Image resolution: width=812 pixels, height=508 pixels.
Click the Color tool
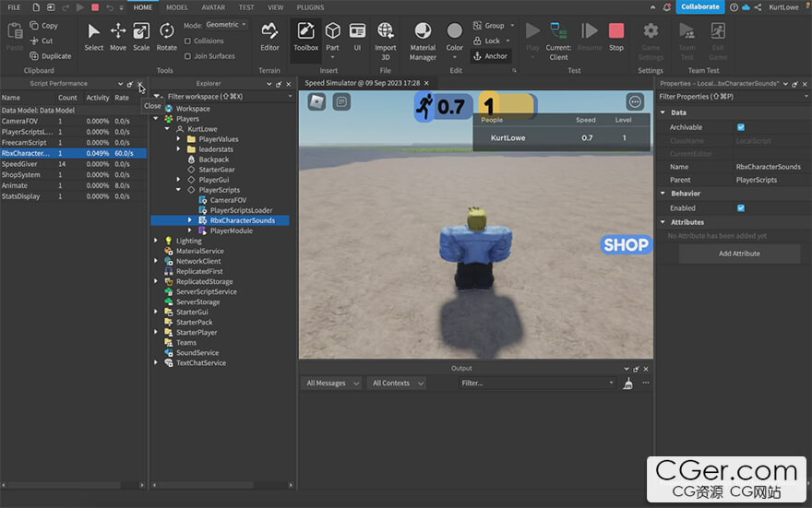pyautogui.click(x=454, y=37)
